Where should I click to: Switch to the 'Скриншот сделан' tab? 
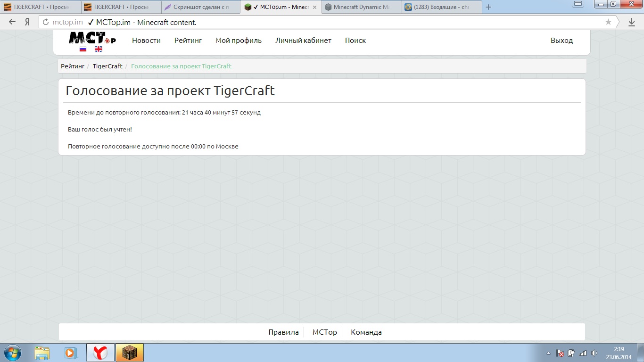click(200, 7)
